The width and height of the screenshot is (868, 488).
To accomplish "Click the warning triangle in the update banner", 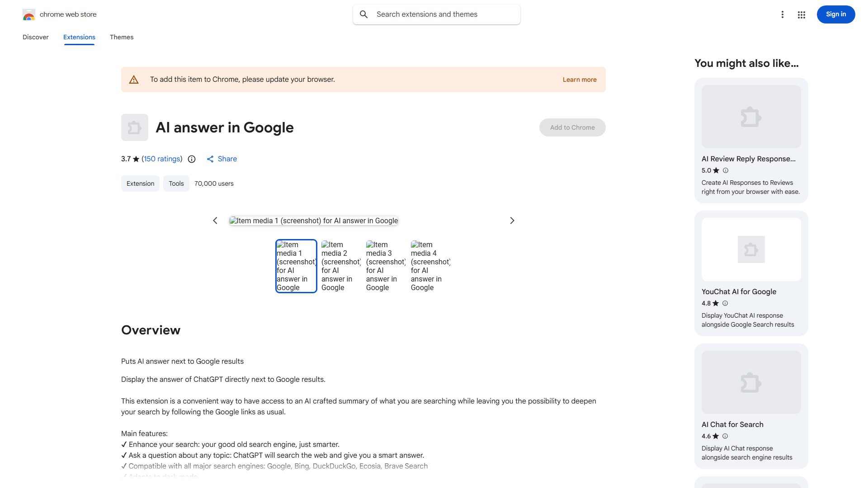I will click(x=134, y=79).
